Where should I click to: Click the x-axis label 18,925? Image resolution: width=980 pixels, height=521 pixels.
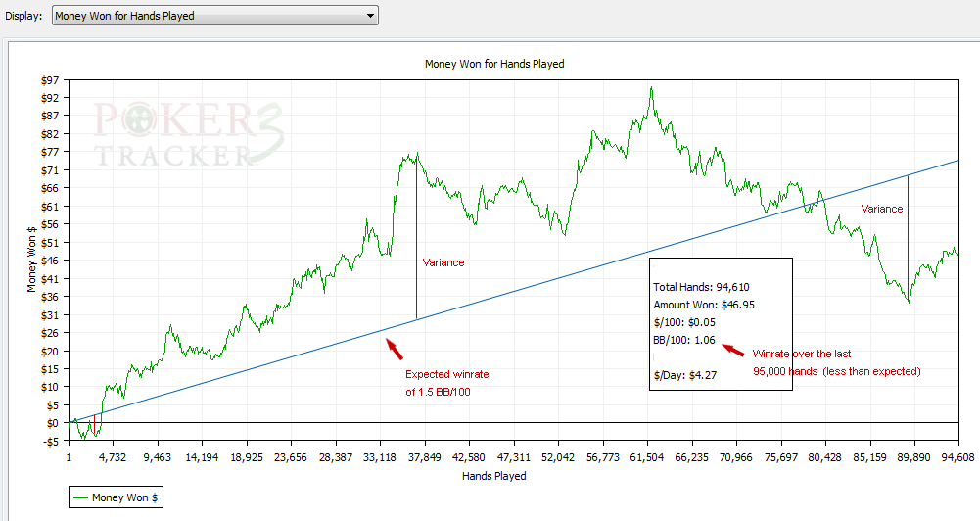pos(247,457)
